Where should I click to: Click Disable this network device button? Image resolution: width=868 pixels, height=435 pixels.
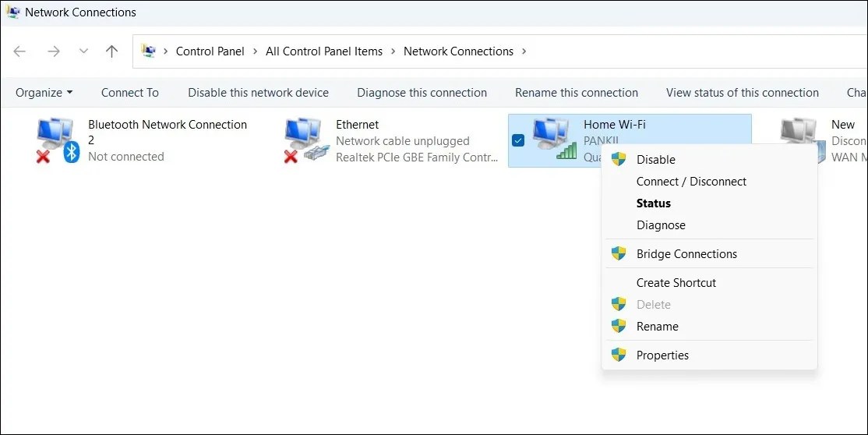click(258, 92)
